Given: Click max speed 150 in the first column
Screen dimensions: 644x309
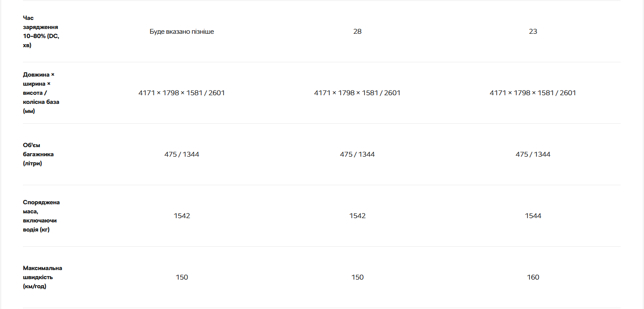Looking at the screenshot, I should tap(182, 277).
